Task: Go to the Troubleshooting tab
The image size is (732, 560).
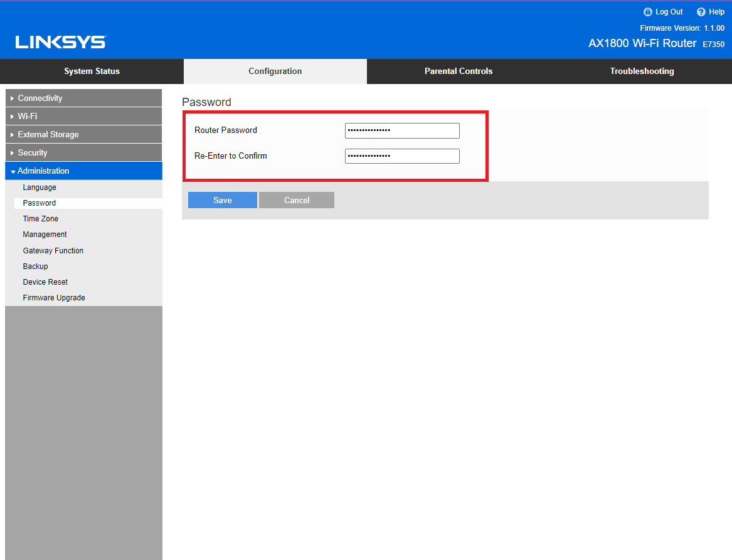Action: tap(642, 71)
